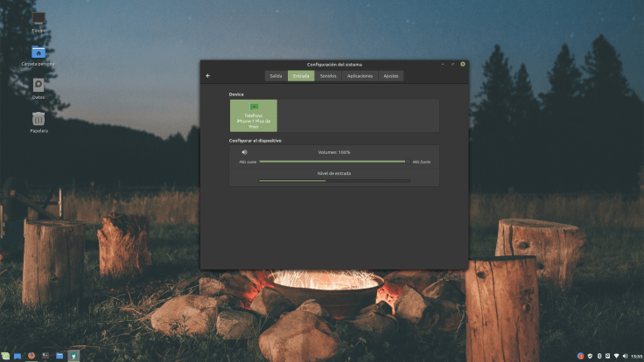Click the speaker icon beside the volume slider
The height and width of the screenshot is (362, 644).
(245, 152)
